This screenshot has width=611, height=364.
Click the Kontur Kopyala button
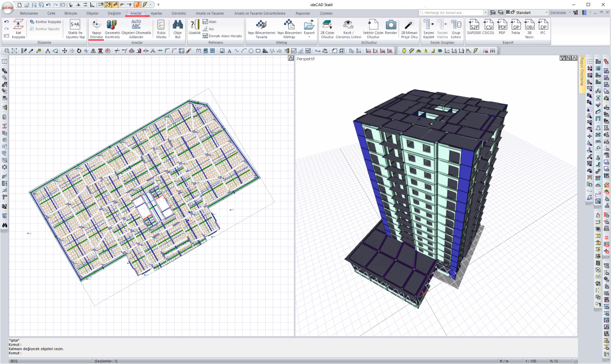pos(45,22)
